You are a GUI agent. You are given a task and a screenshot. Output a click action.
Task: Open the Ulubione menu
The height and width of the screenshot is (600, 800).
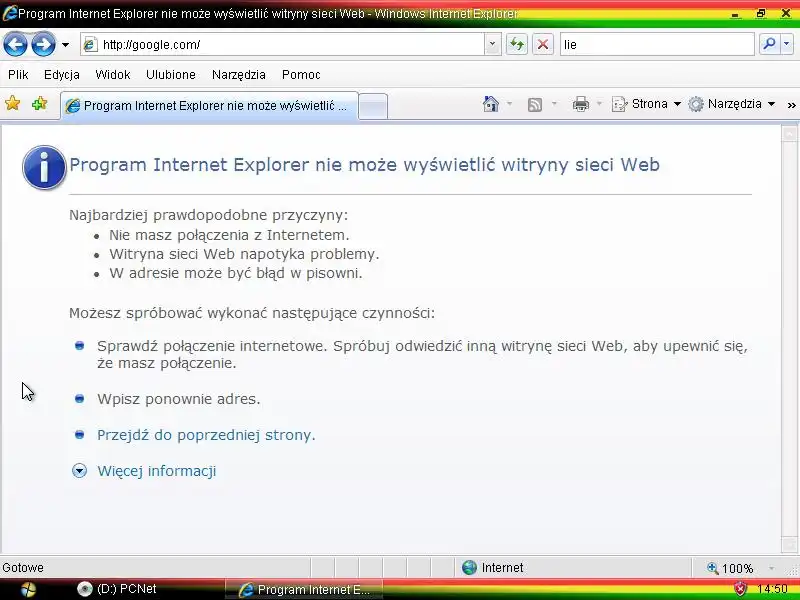click(171, 74)
